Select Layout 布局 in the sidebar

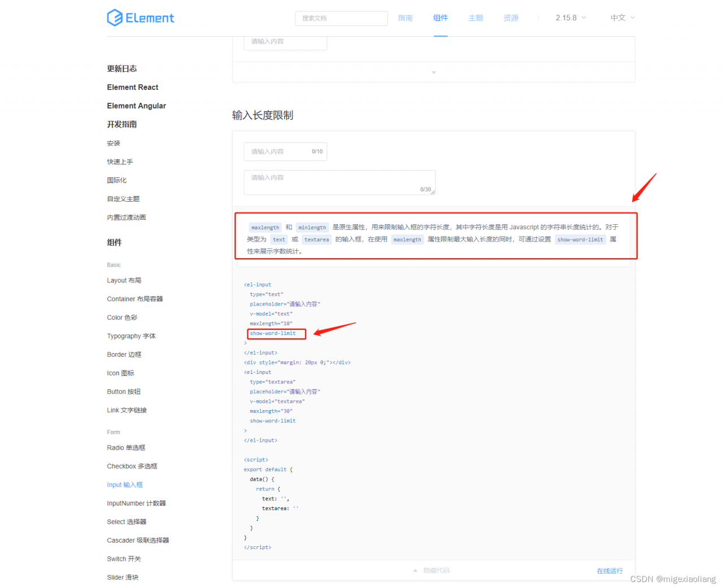point(124,281)
